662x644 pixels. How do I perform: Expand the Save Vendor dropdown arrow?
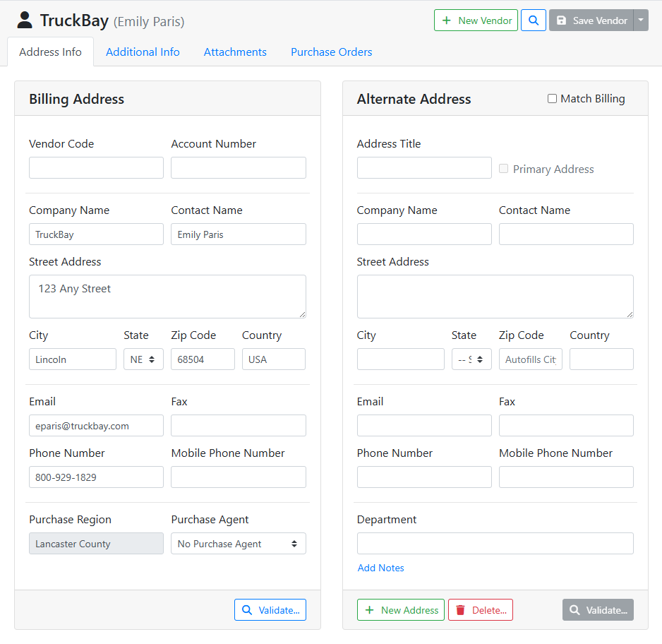[641, 20]
